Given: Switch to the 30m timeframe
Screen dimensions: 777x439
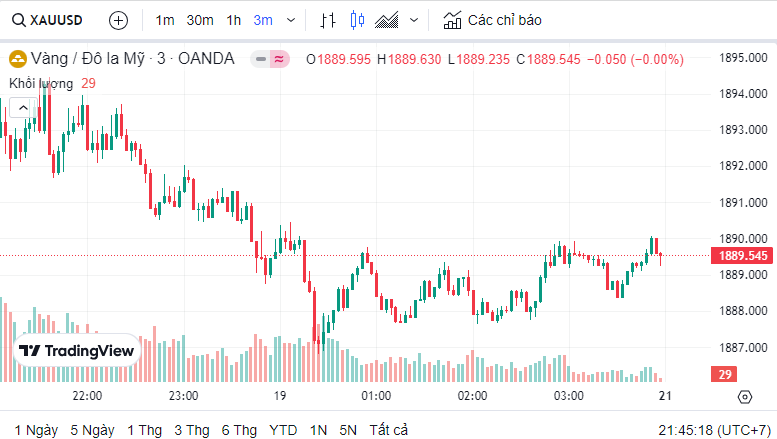Looking at the screenshot, I should 200,20.
